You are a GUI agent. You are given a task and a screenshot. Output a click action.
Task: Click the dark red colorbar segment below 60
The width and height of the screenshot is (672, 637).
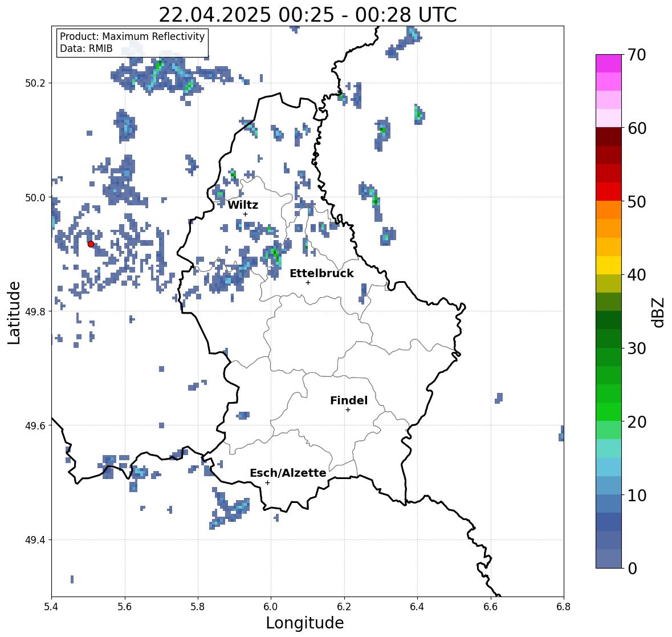coord(609,137)
